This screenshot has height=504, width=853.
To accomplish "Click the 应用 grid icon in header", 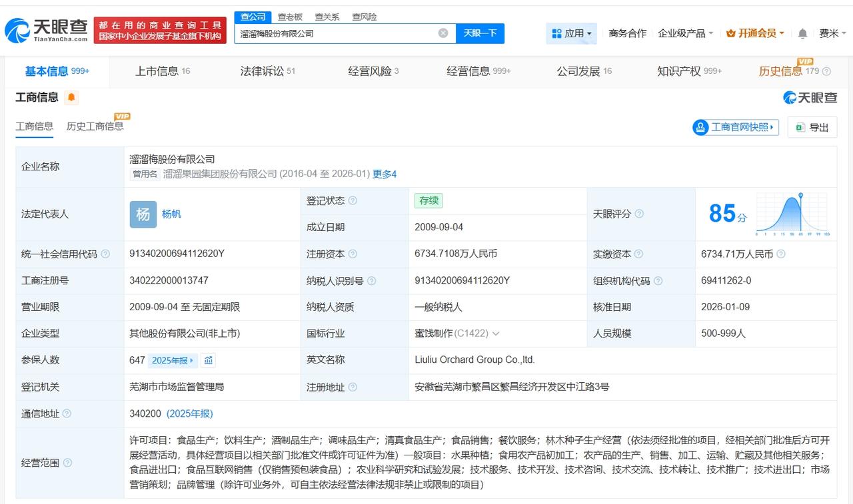I will tap(557, 33).
